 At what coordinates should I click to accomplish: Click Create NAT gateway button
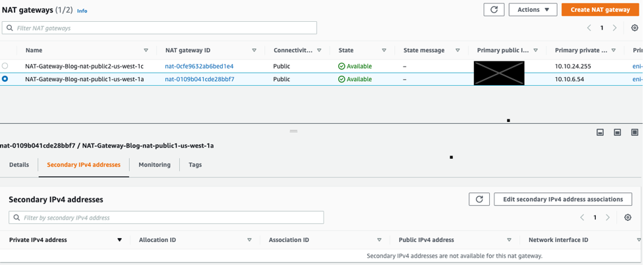600,10
